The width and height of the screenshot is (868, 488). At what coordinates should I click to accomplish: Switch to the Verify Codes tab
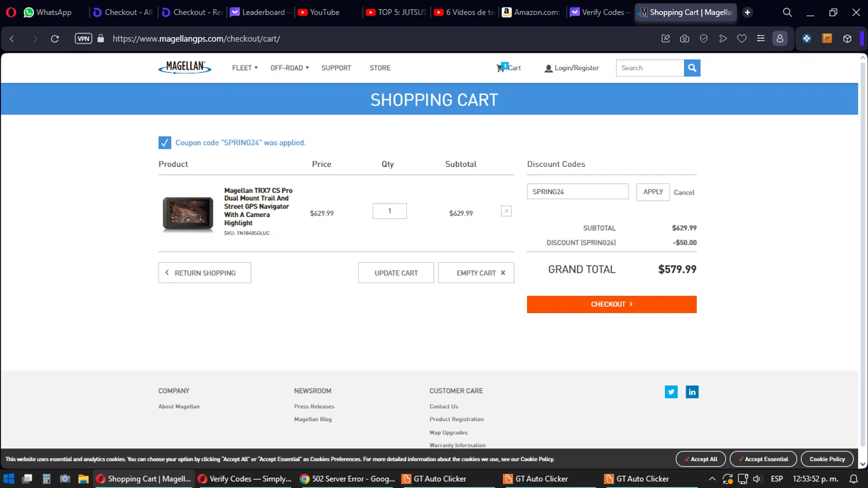pyautogui.click(x=599, y=12)
